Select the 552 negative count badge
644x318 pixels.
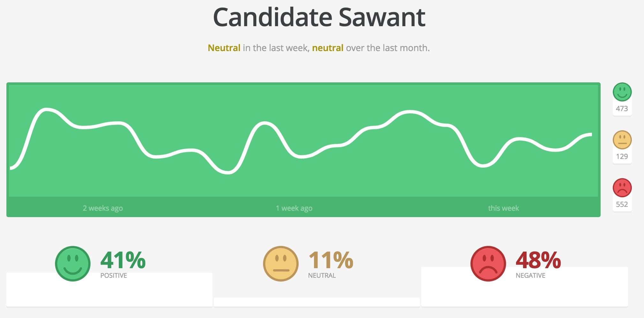point(622,204)
